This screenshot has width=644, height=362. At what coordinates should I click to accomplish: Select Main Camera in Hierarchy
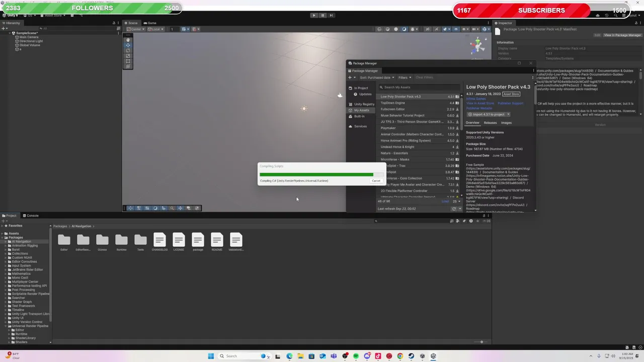click(29, 37)
